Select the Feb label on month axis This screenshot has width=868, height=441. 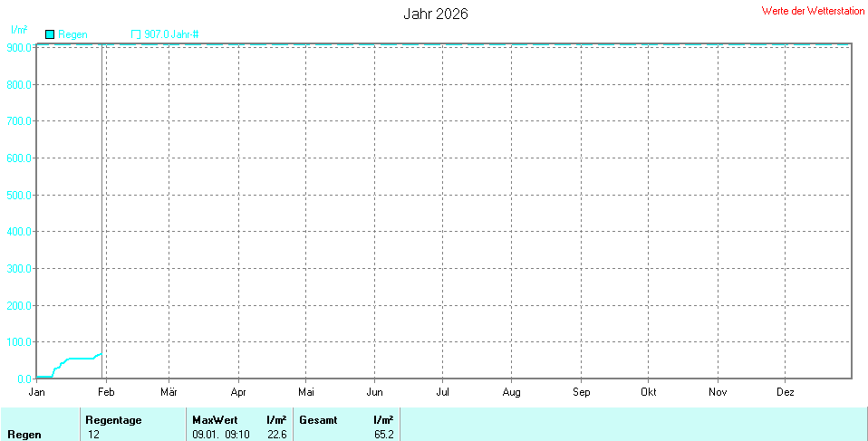[106, 392]
